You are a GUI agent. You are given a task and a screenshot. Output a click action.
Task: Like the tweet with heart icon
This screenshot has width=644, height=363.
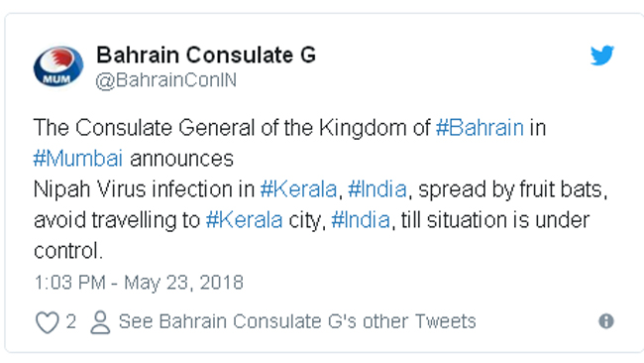click(48, 322)
